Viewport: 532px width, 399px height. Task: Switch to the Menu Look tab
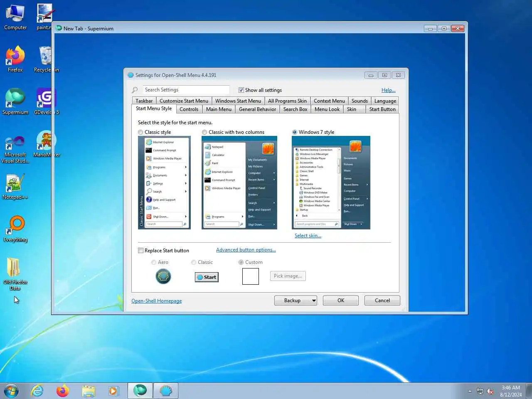tap(327, 109)
